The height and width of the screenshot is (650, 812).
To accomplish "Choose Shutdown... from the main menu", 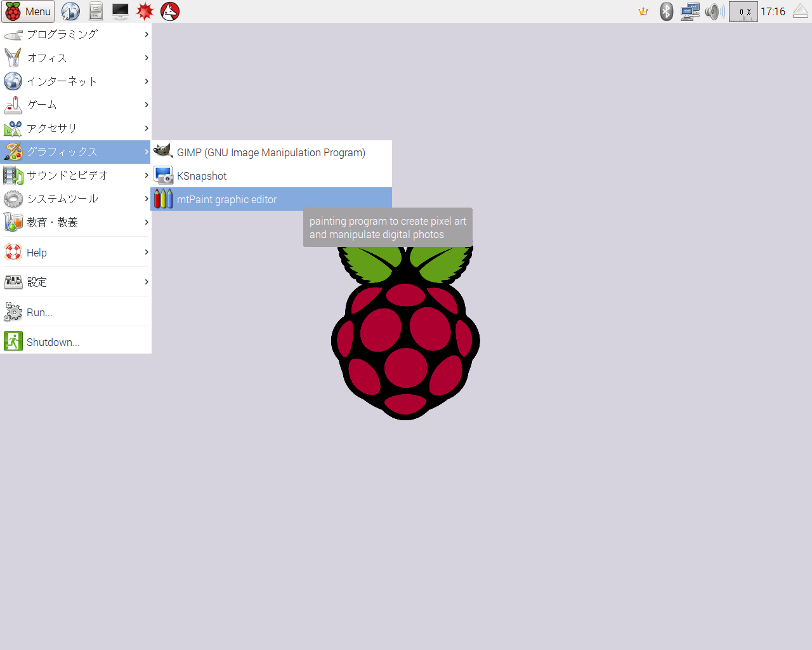I will tap(75, 342).
